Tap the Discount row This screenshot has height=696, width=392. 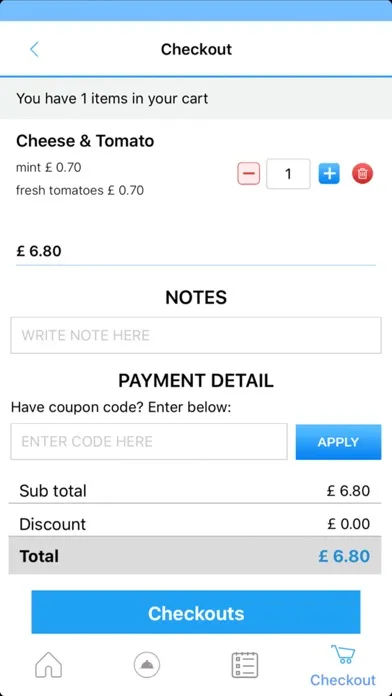point(195,524)
